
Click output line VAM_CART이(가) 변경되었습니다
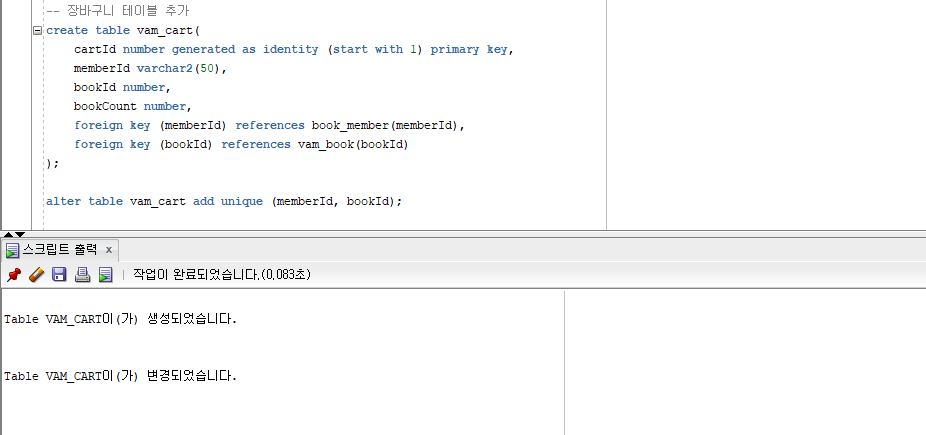tap(120, 376)
